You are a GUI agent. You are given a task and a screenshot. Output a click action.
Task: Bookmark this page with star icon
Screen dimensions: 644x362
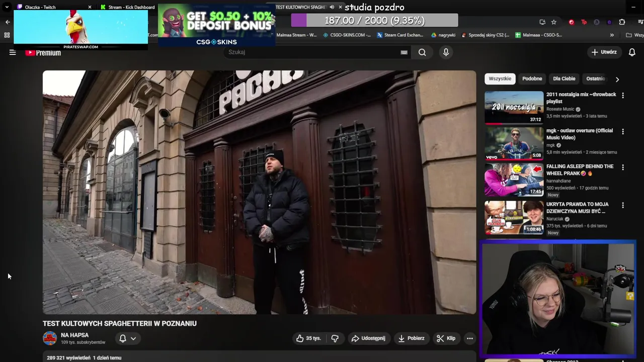click(x=554, y=22)
